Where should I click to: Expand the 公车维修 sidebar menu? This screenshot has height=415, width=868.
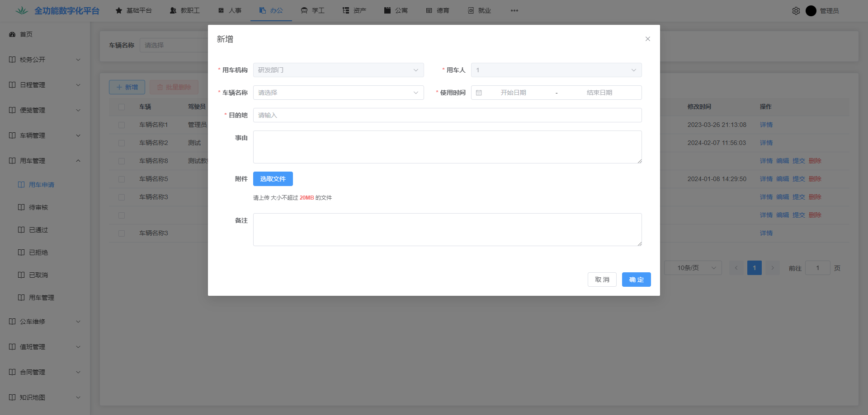[44, 322]
